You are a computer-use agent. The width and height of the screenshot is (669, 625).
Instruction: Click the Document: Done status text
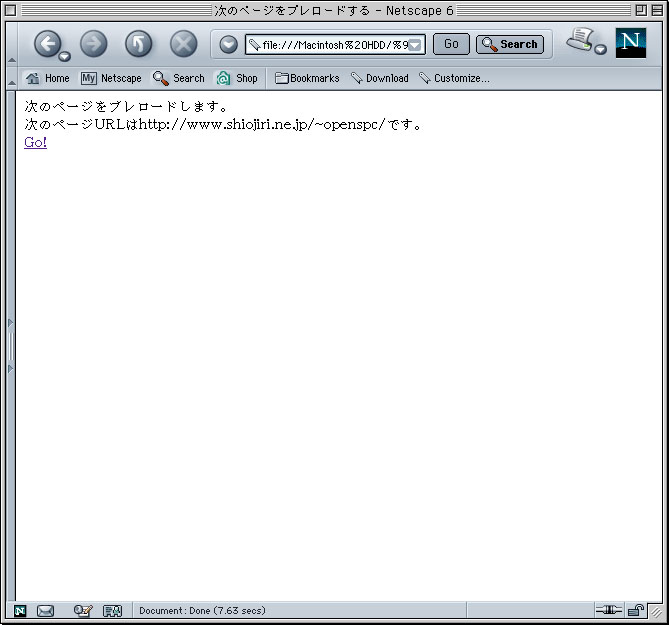tap(202, 610)
